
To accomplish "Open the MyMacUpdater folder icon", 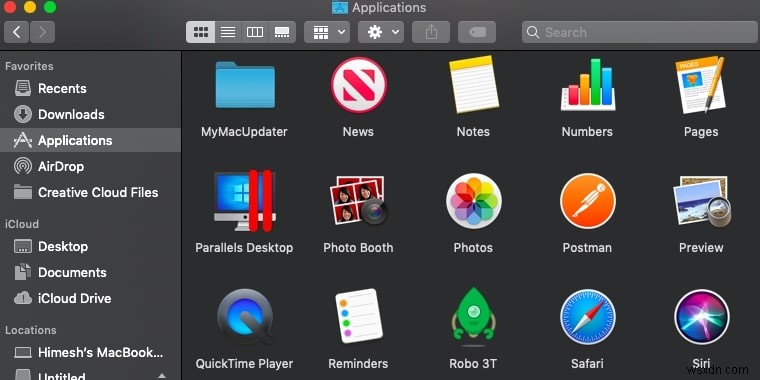I will pos(245,85).
